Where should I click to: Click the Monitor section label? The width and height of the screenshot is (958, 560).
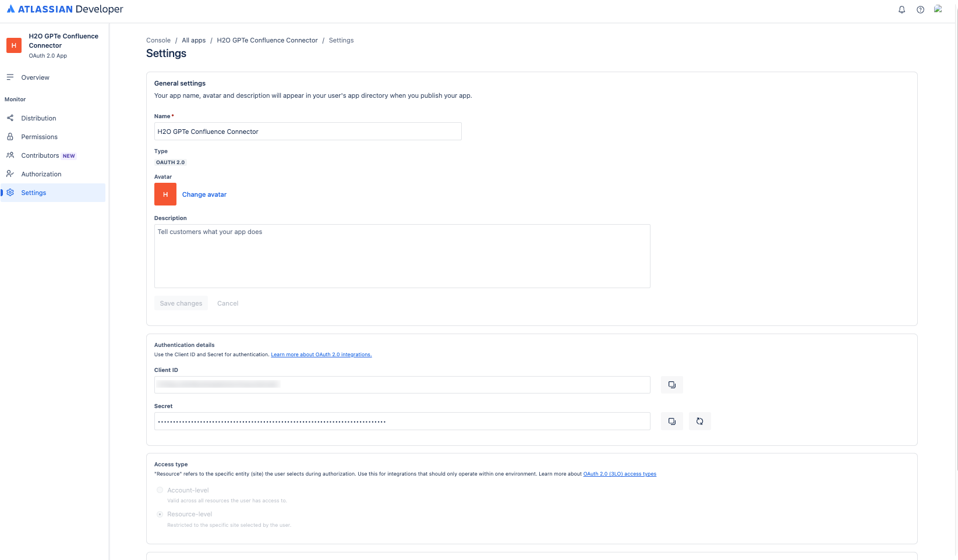[x=15, y=100]
